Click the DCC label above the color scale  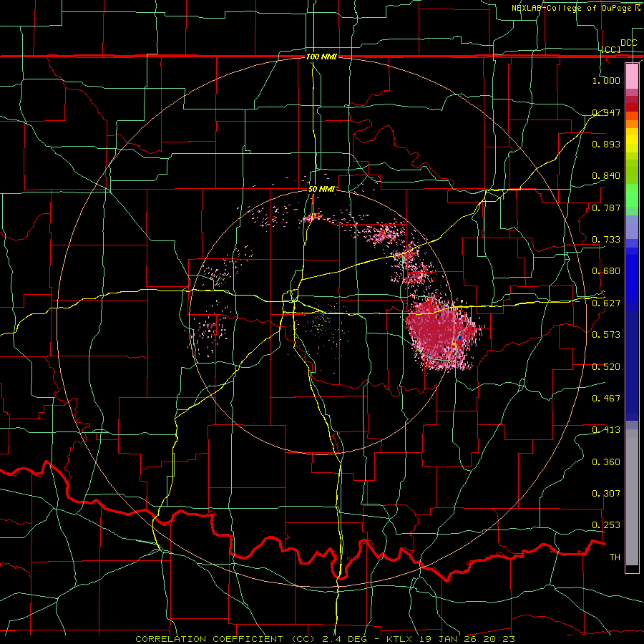(x=628, y=43)
